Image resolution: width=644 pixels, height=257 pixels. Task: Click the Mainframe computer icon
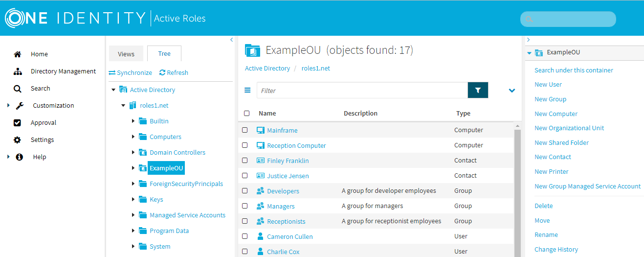pos(260,130)
